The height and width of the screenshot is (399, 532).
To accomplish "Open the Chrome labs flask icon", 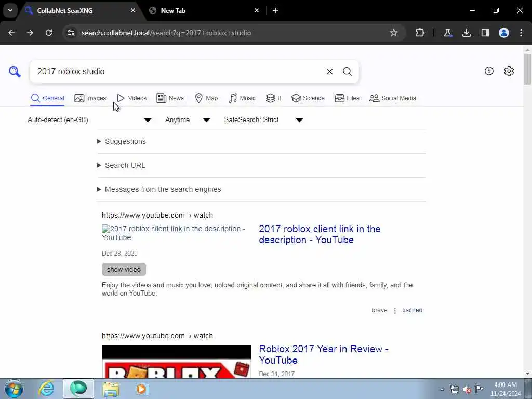I will (x=447, y=33).
